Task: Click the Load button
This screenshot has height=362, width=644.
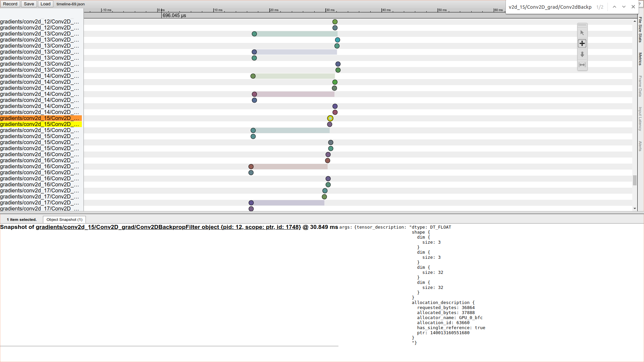Action: click(45, 4)
